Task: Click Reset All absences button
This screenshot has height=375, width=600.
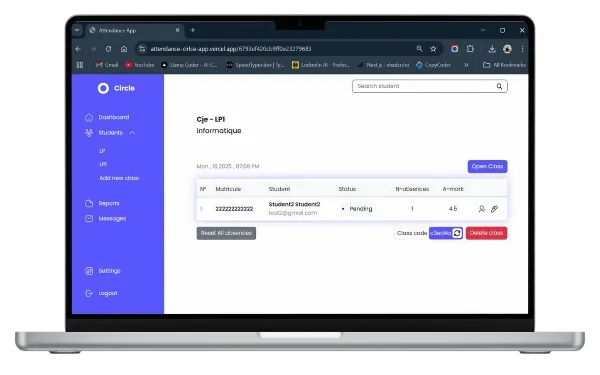Action: tap(226, 233)
